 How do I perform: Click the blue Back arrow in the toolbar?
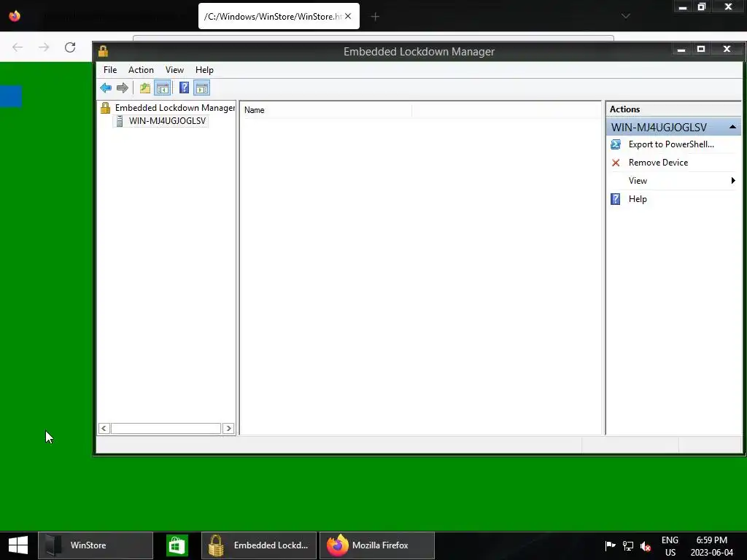[x=106, y=88]
